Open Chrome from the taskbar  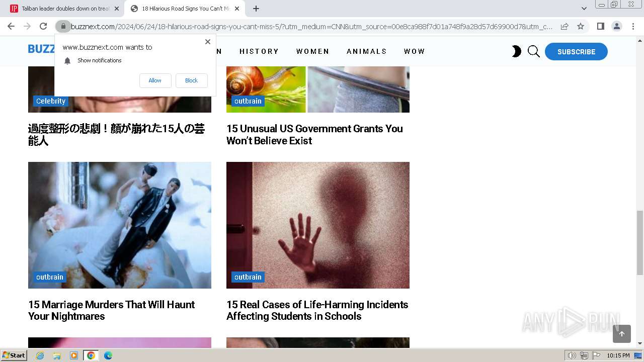pyautogui.click(x=91, y=355)
